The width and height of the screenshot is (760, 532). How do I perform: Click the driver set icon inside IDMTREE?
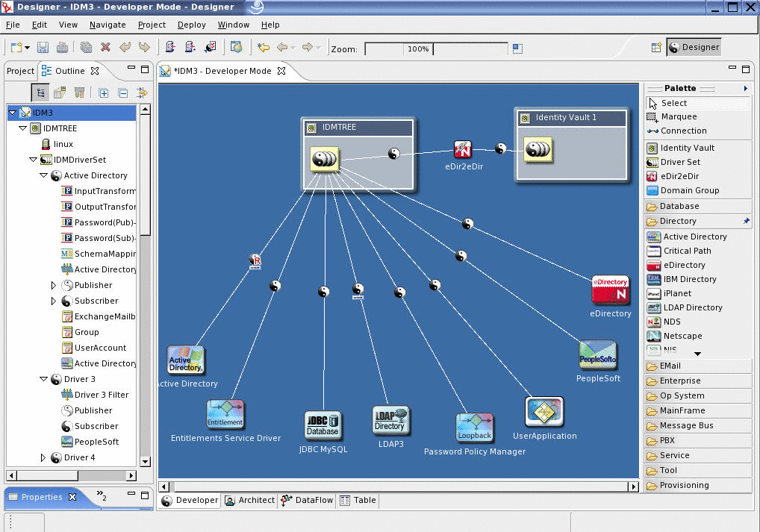point(324,158)
